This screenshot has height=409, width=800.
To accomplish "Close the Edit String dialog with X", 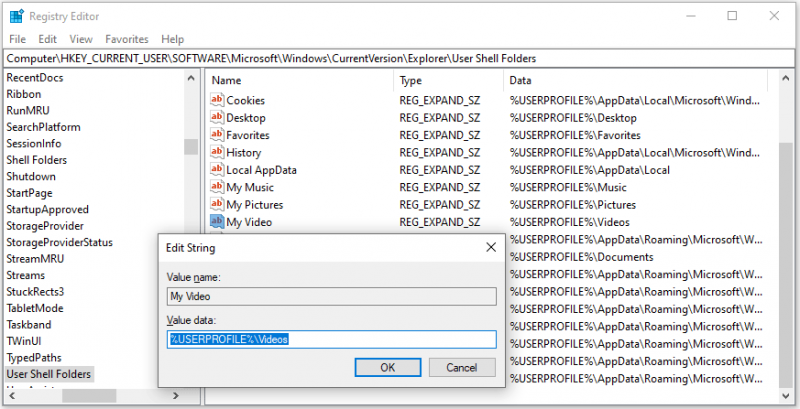I will click(x=491, y=247).
